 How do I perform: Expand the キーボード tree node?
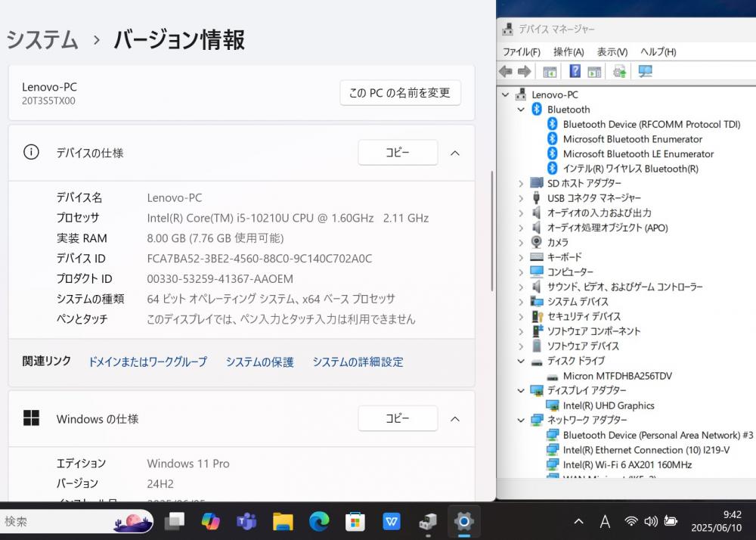click(521, 257)
